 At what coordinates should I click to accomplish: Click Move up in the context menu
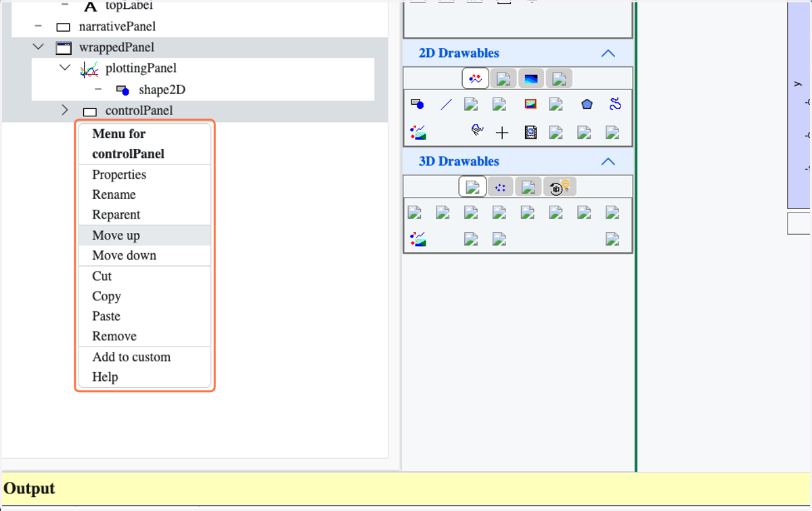click(145, 236)
